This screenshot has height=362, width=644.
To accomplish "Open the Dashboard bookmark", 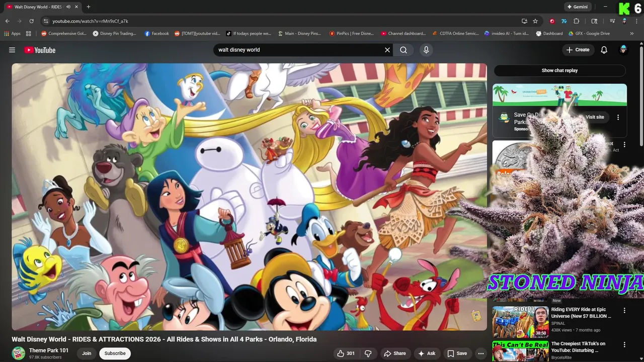I will (x=549, y=34).
